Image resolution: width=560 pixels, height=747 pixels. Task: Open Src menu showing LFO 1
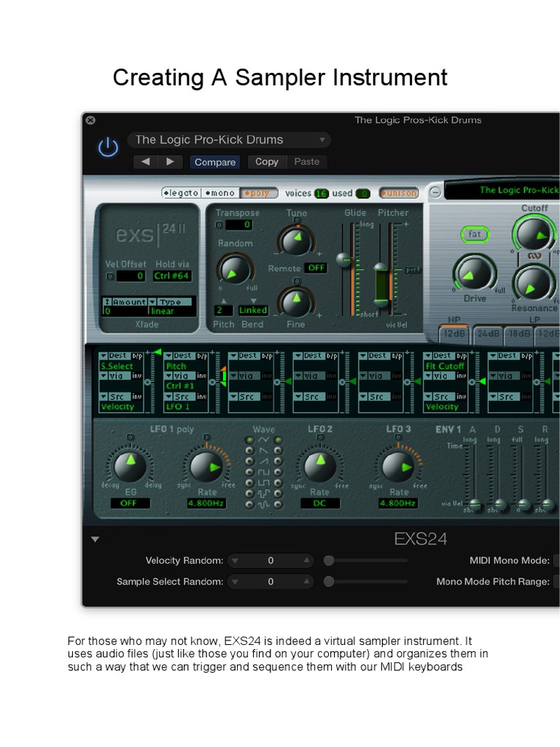179,396
